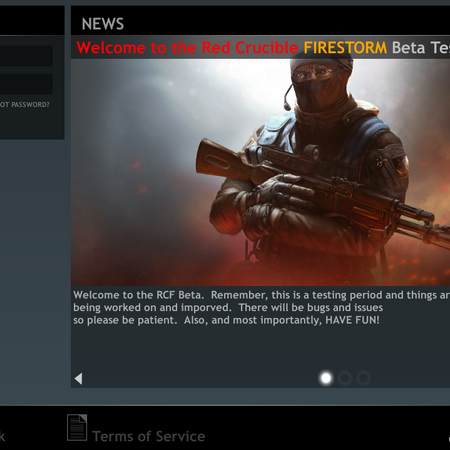Viewport: 450px width, 450px height.
Task: Focus the upper login input field
Action: [x=26, y=56]
